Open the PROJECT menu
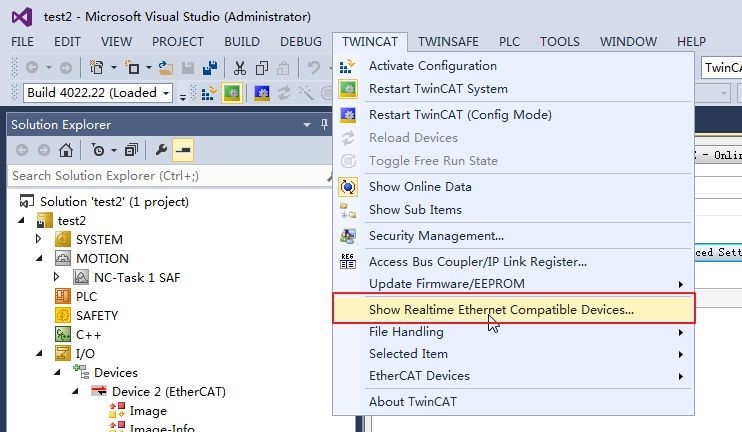 coord(177,42)
